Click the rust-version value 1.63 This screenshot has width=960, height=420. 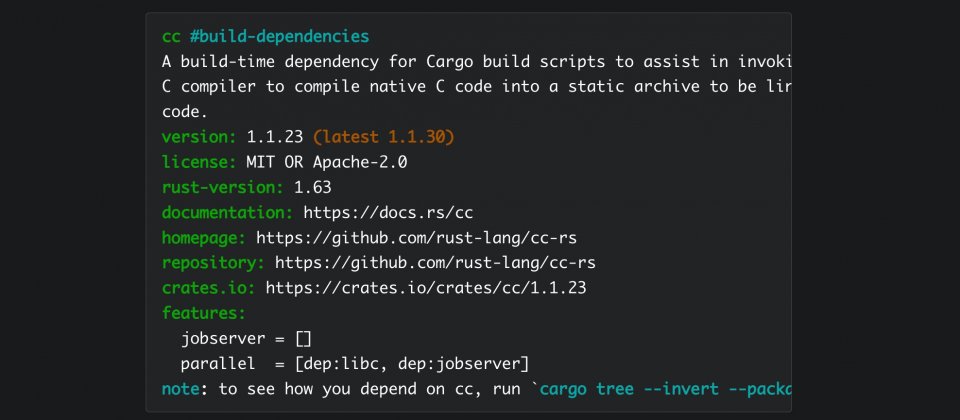pos(313,187)
